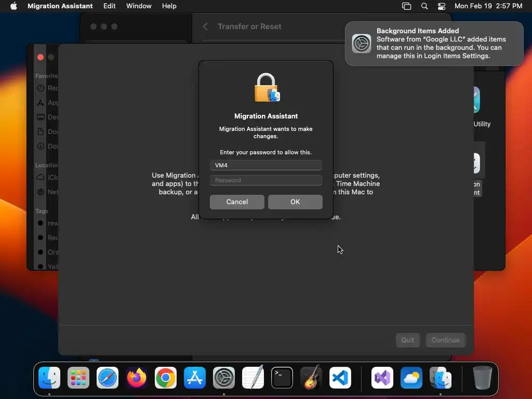532x399 pixels.
Task: Click the Applications icon in Finder sidebar
Action: coord(41,103)
